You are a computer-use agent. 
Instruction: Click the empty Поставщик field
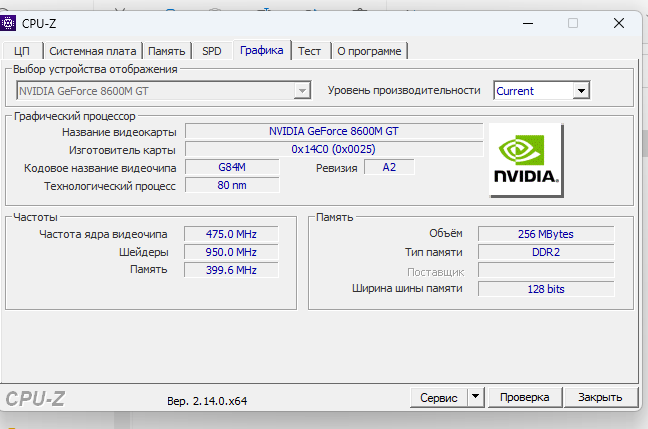click(x=546, y=271)
